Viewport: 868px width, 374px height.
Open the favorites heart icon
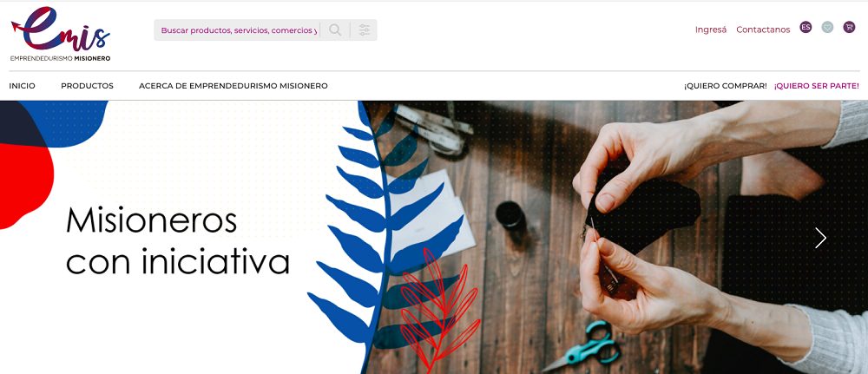(827, 27)
